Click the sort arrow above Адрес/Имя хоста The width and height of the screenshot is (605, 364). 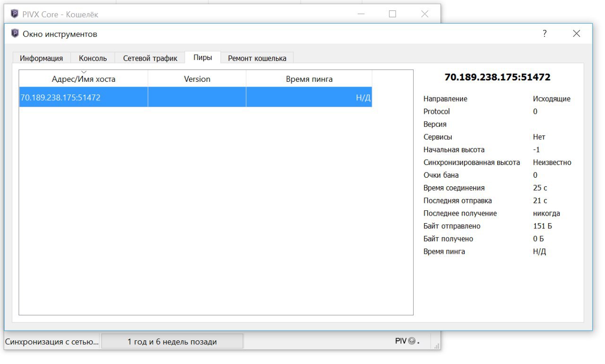click(84, 72)
